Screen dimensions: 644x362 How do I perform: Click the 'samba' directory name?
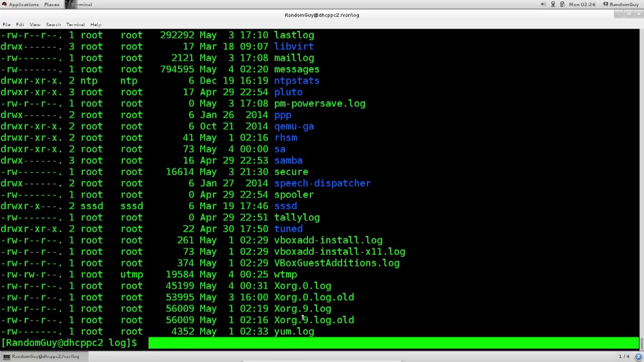(x=288, y=161)
